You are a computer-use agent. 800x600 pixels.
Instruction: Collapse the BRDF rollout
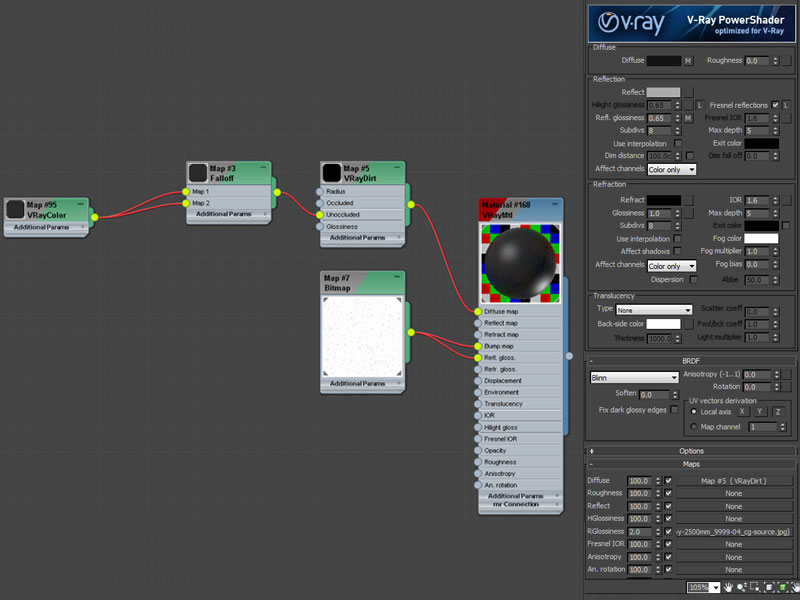[x=691, y=361]
